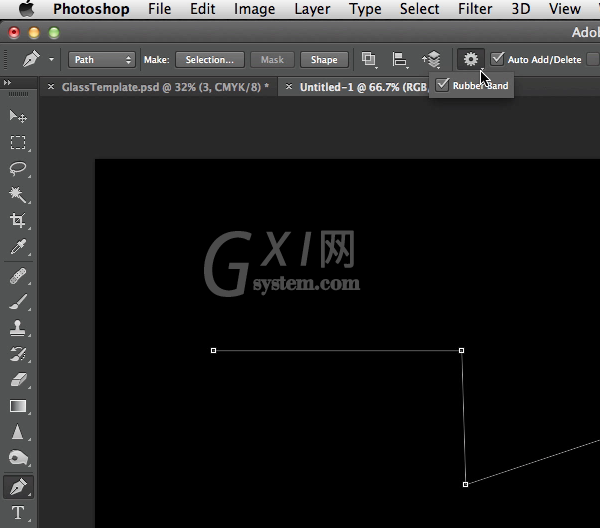Open the File menu
Screen dimensions: 600x528
[x=160, y=9]
